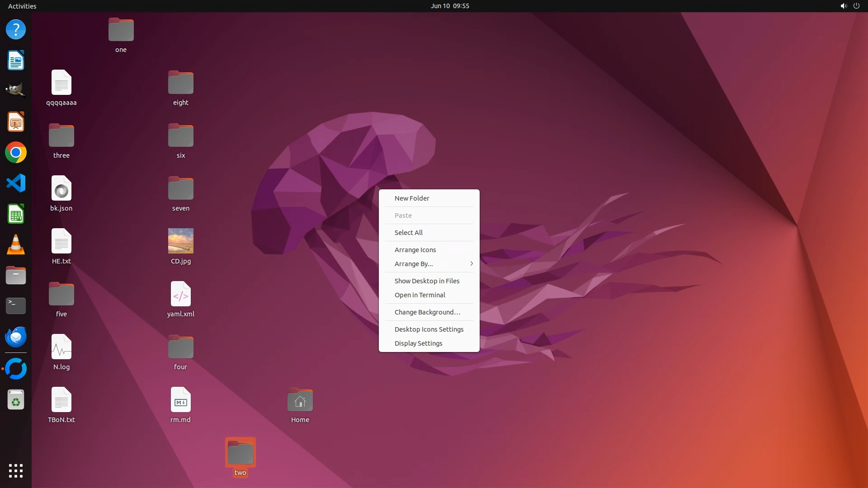
Task: Select the CD.jpg image thumbnail
Action: tap(180, 241)
